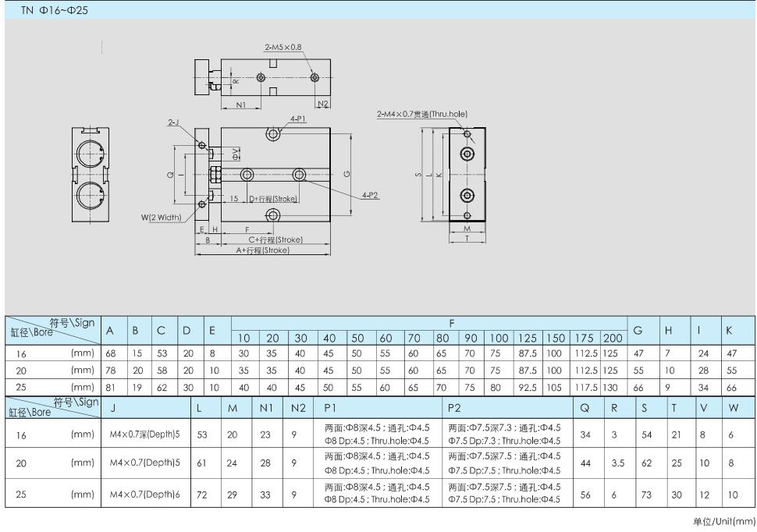Image resolution: width=757 pixels, height=532 pixels.
Task: Click the 2-M5×0.8 port callout label
Action: tap(283, 48)
